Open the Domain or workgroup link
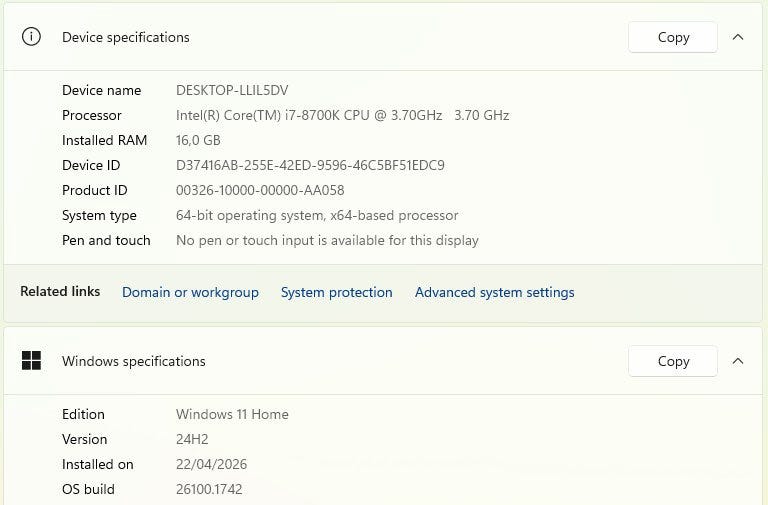Screen dimensions: 768x505 190,292
